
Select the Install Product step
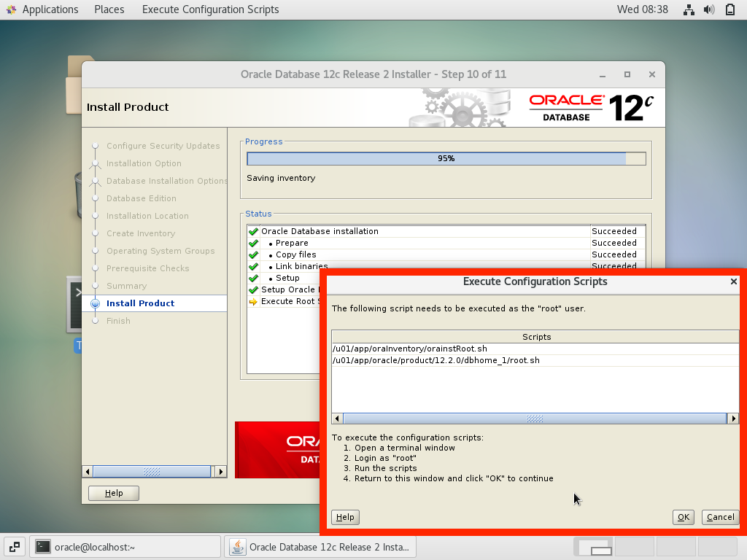click(x=141, y=303)
